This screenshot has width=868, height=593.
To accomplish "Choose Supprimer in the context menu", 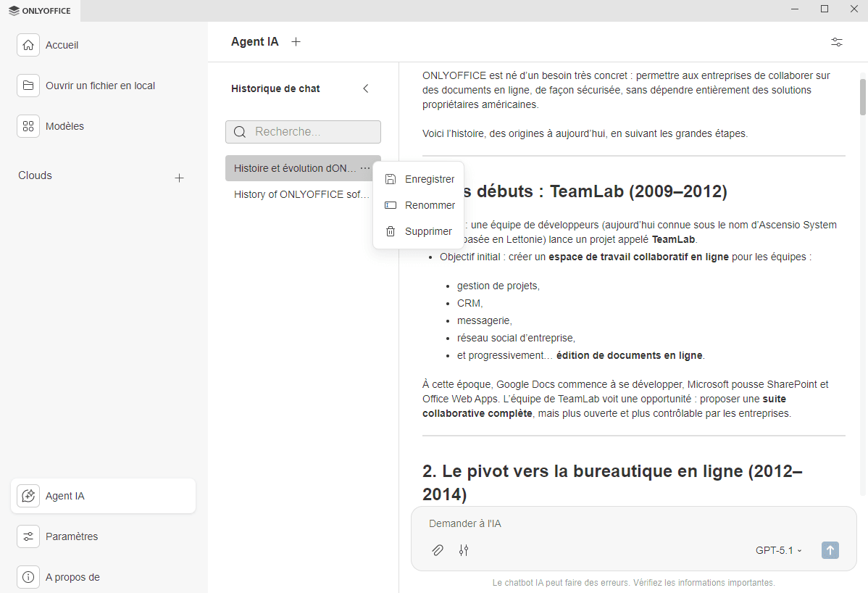I will coord(427,231).
